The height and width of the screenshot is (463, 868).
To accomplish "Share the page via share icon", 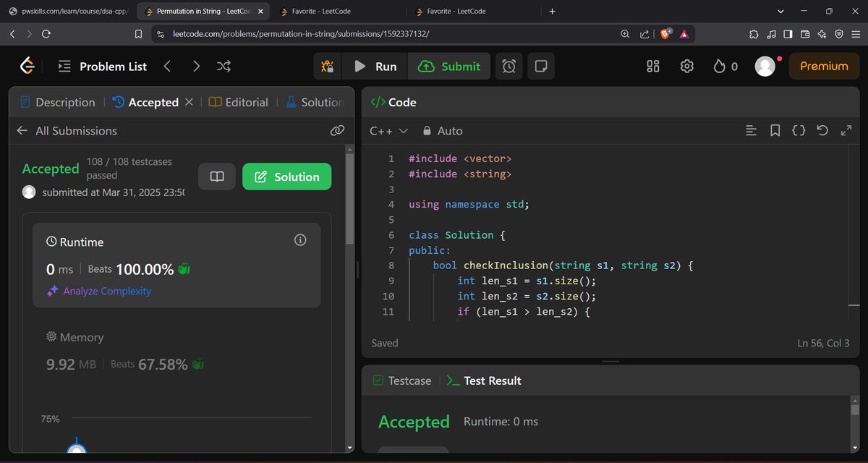I will tap(645, 34).
